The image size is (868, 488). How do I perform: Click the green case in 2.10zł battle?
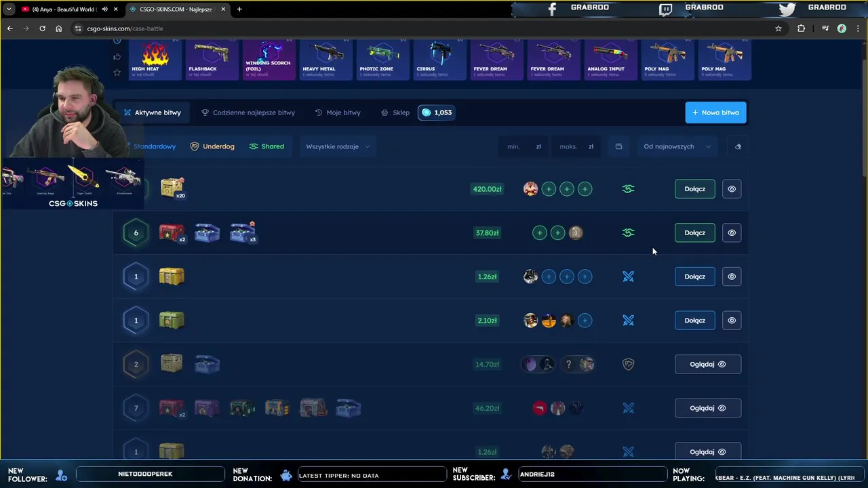pyautogui.click(x=172, y=320)
